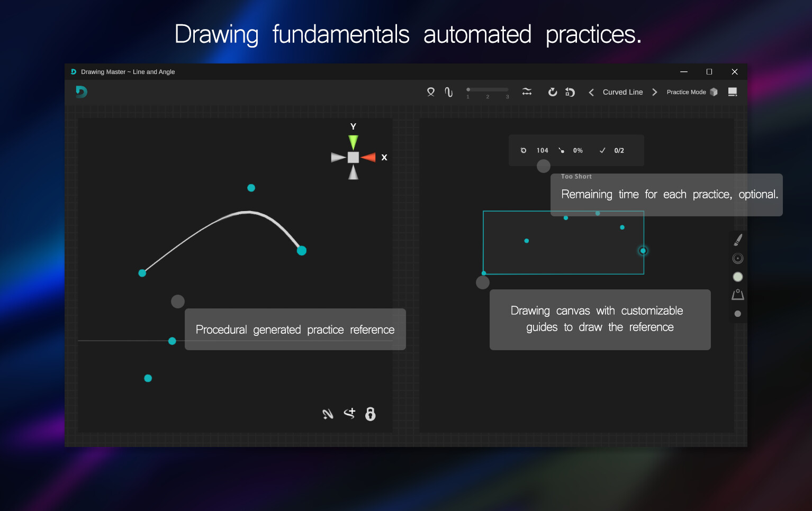
Task: Click the add-curve icon under the reference panel
Action: [x=349, y=414]
